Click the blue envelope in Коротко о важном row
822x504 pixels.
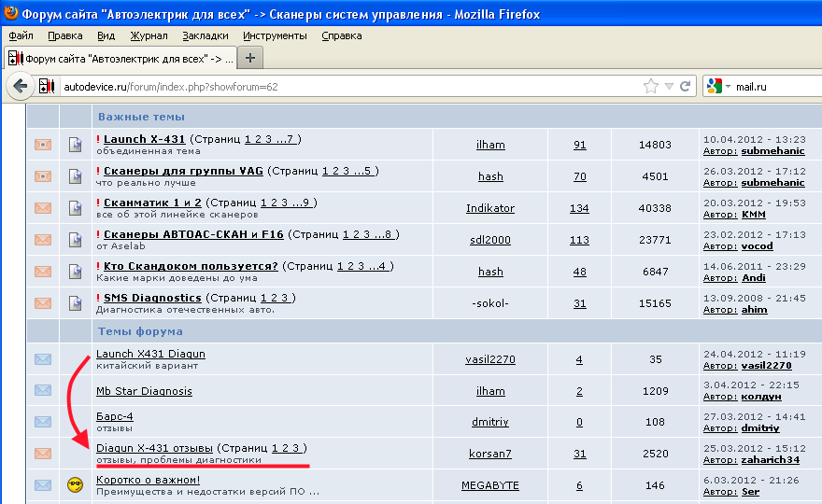43,485
